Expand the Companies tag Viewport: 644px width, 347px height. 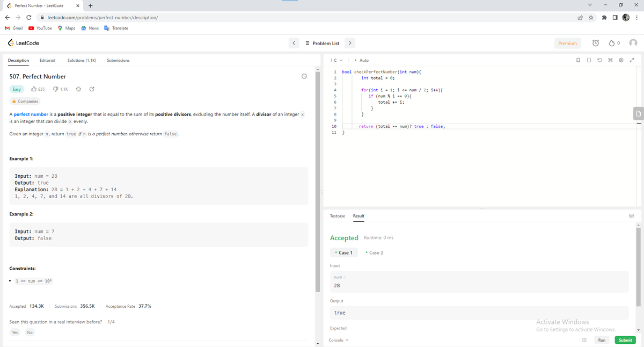point(25,102)
